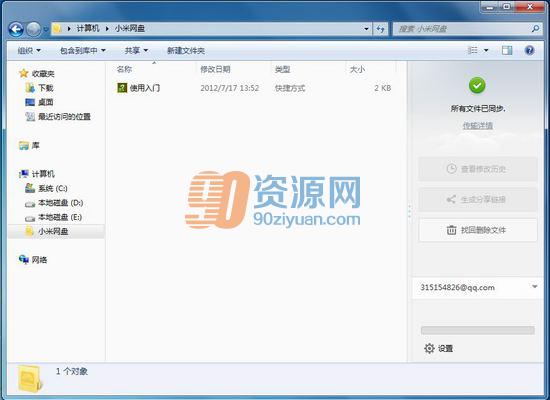Change the view layout icon

[x=472, y=50]
